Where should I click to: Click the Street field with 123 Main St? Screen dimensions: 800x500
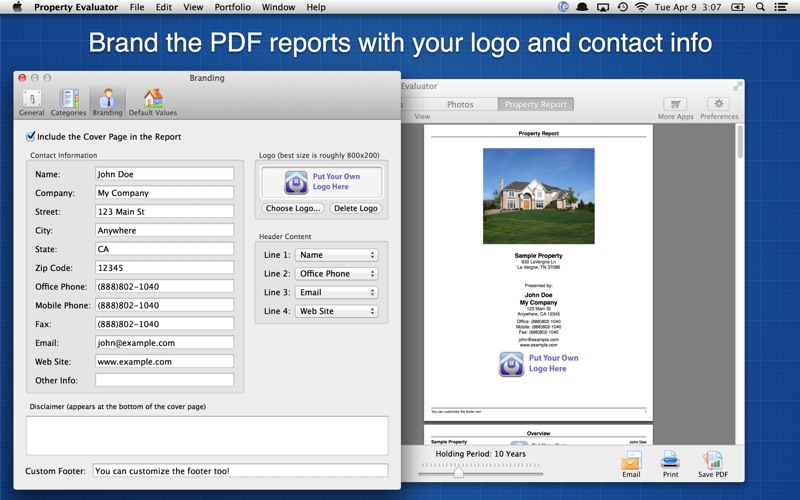164,211
